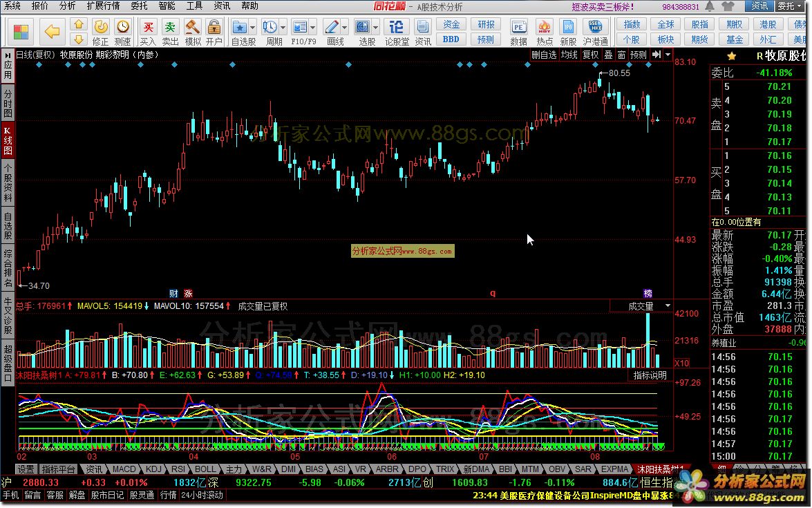Image resolution: width=812 pixels, height=508 pixels.
Task: Click the colorful home grid icon
Action: tap(21, 32)
